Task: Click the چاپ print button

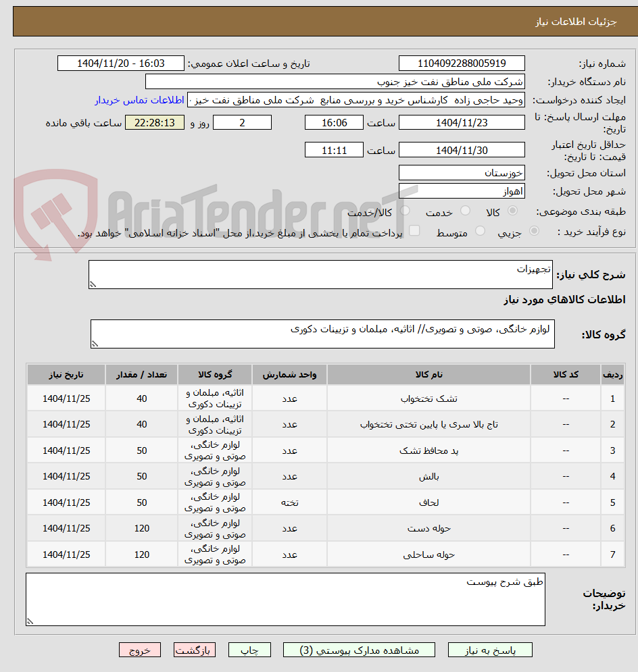Action: coord(249,650)
